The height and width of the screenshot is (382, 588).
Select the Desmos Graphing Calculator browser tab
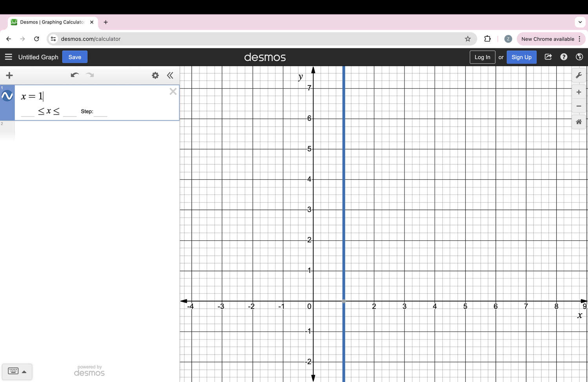click(51, 22)
